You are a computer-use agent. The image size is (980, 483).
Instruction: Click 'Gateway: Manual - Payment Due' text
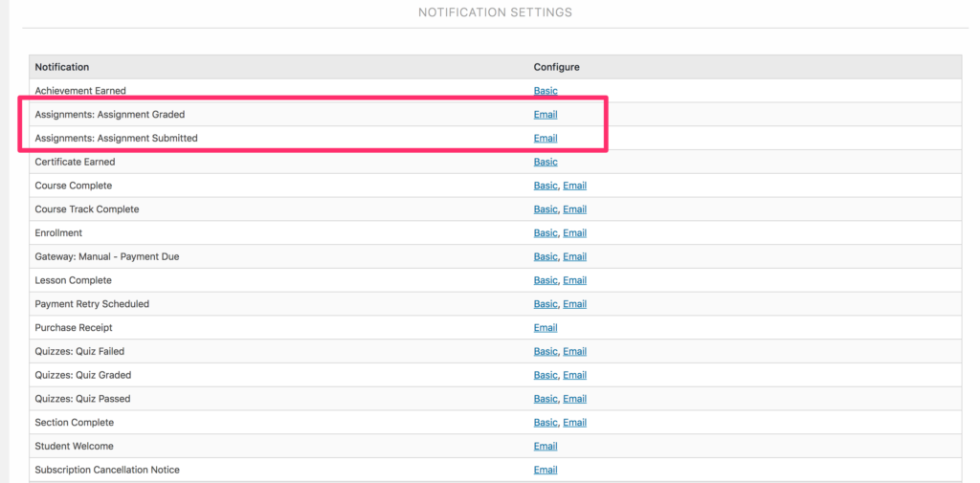107,257
